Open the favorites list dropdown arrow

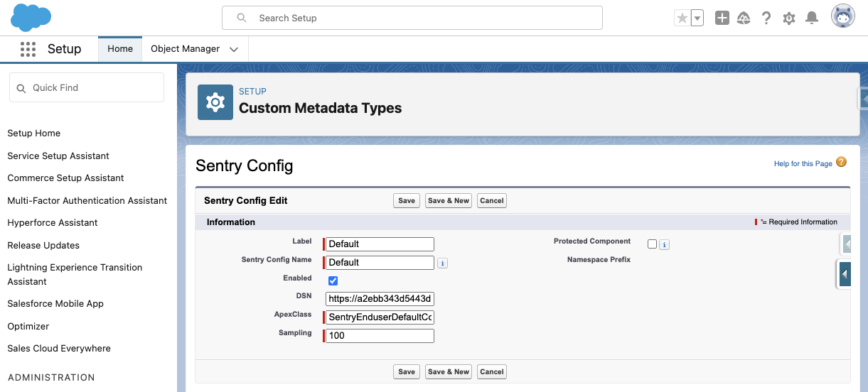pos(697,18)
